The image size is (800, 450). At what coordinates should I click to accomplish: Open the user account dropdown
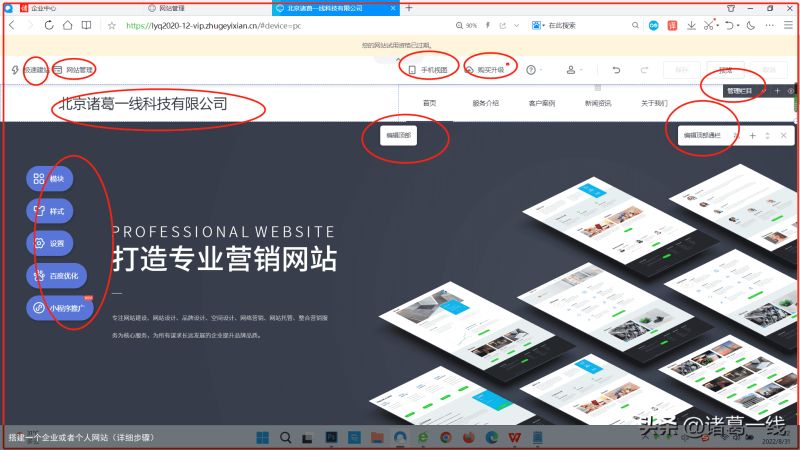pyautogui.click(x=574, y=70)
